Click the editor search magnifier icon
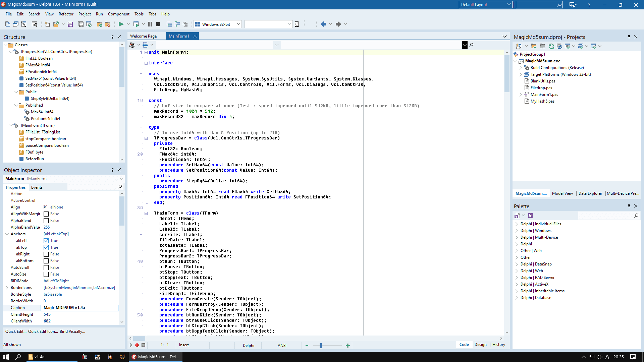The width and height of the screenshot is (644, 362). tap(471, 45)
